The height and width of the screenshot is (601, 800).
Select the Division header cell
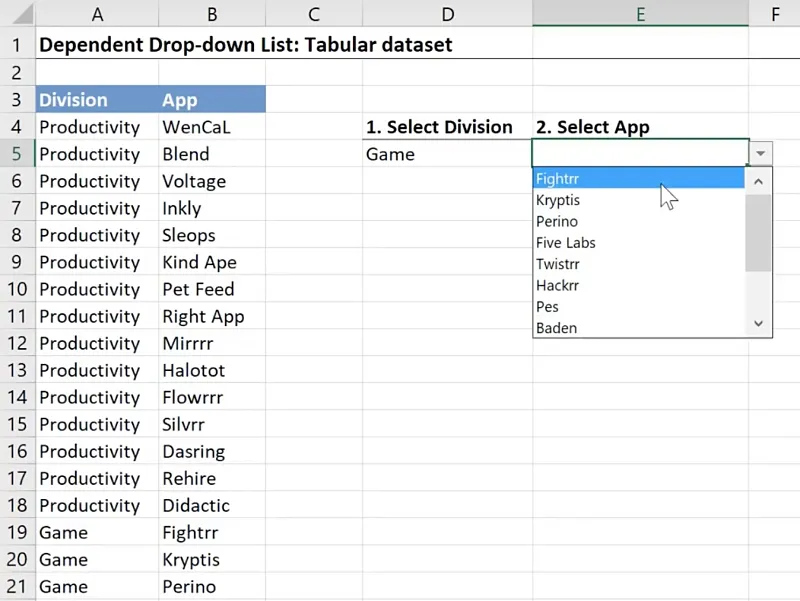pos(97,100)
